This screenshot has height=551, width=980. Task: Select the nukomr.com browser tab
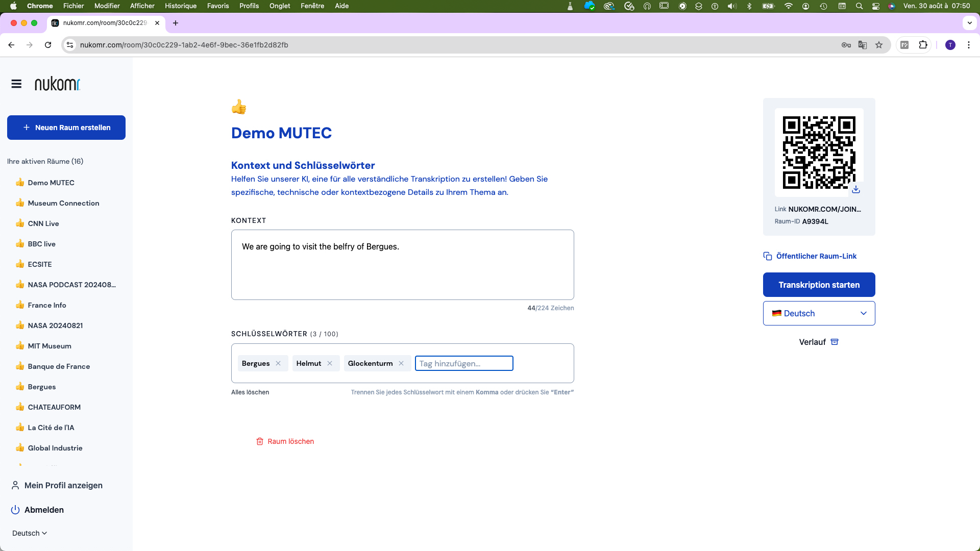click(x=105, y=23)
